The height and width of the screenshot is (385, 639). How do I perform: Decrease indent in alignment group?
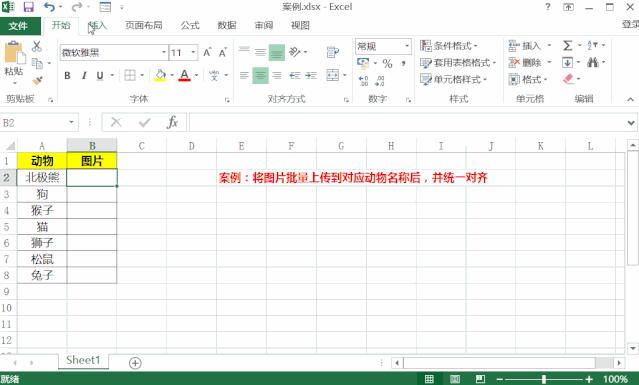coord(295,75)
